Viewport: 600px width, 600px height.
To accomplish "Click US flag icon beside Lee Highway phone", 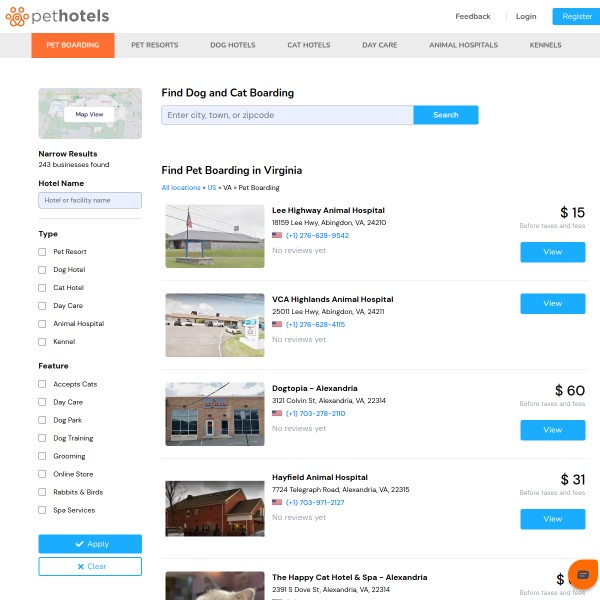I will pyautogui.click(x=277, y=235).
